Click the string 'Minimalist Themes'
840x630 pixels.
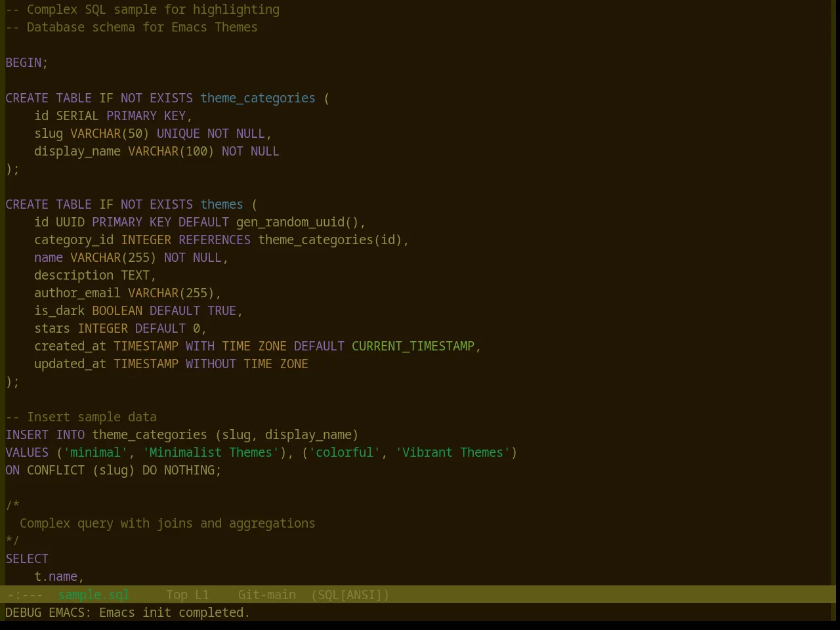click(211, 452)
